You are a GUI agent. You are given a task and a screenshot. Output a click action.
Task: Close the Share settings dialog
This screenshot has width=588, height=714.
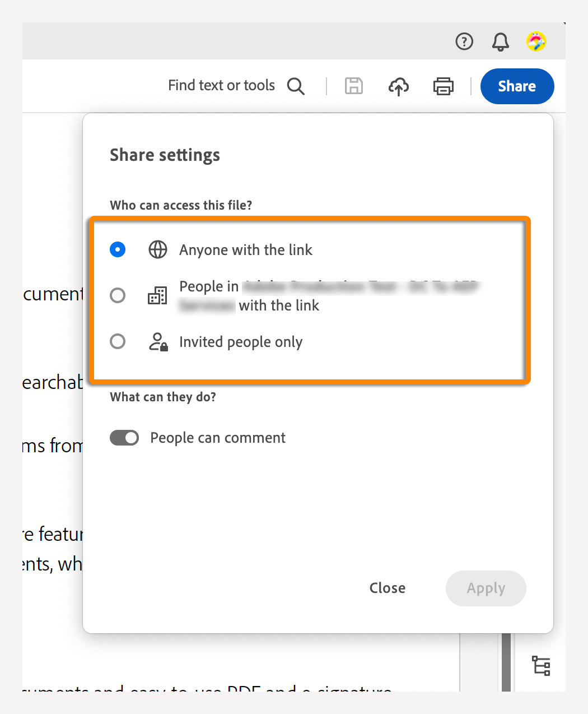coord(388,588)
